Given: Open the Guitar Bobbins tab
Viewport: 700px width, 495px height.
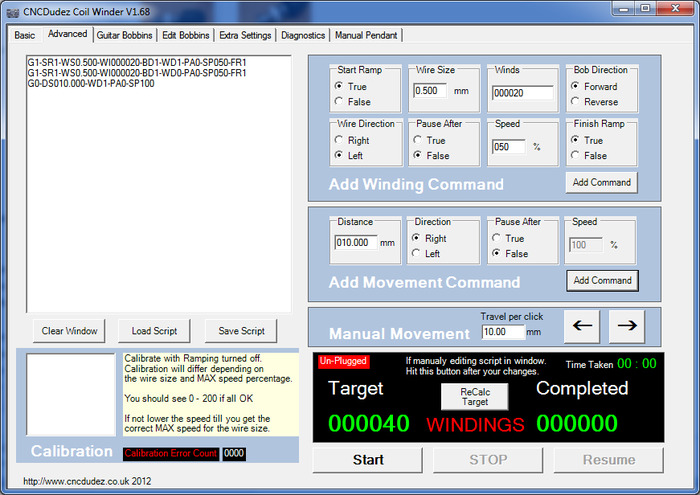Looking at the screenshot, I should 124,35.
